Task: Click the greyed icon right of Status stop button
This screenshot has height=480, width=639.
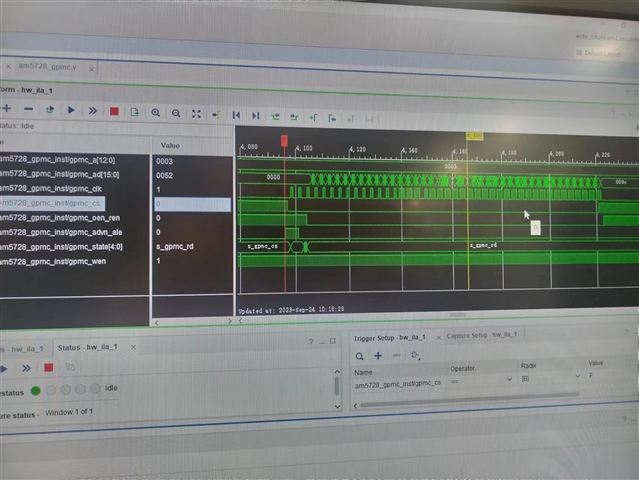Action: [70, 367]
